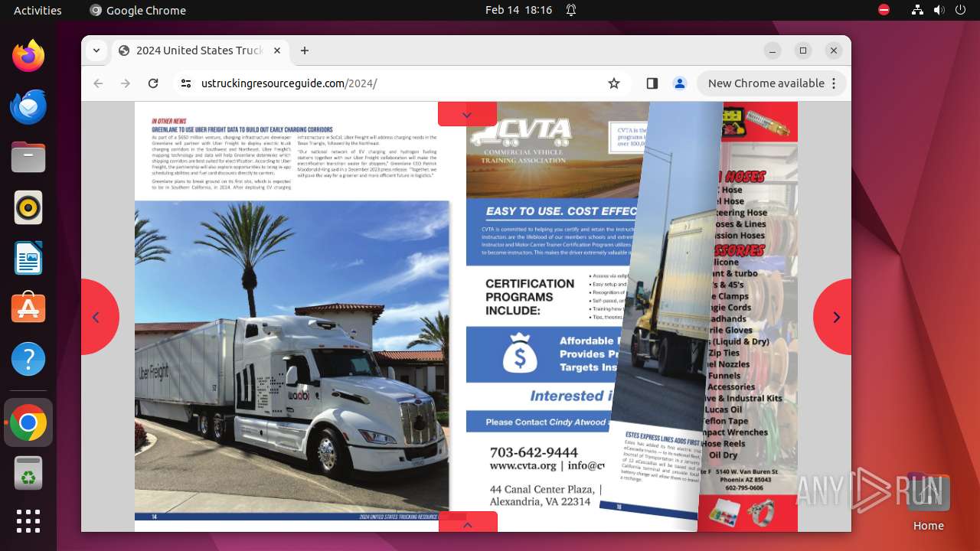Screen dimensions: 980x551
Task: Click CERTIFICATION PROGRAMS INCLUDE heading
Action: [x=530, y=297]
